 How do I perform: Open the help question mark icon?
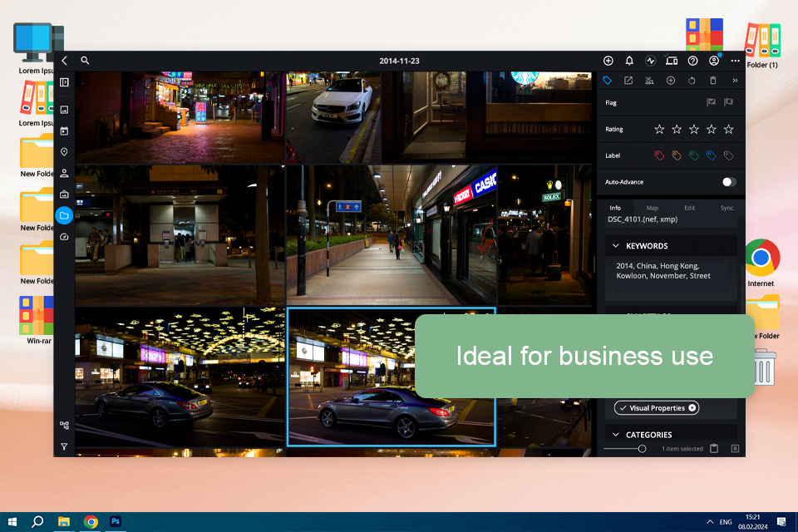(692, 61)
